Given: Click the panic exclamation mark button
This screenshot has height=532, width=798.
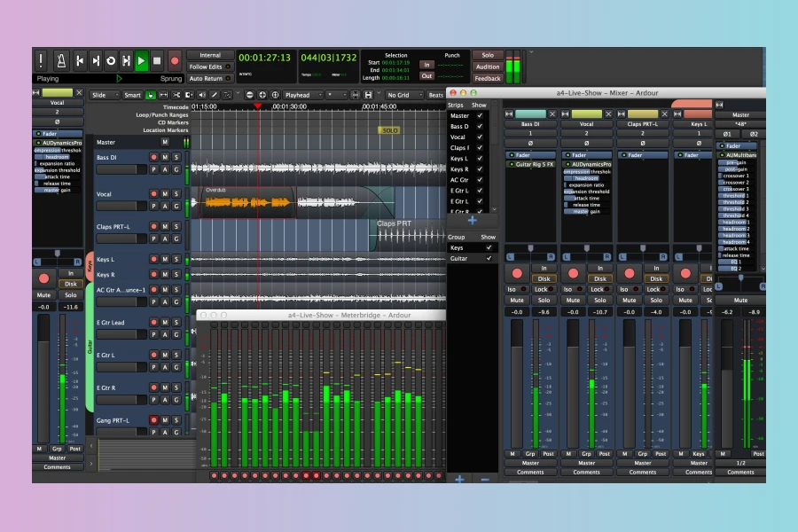Looking at the screenshot, I should [x=41, y=60].
